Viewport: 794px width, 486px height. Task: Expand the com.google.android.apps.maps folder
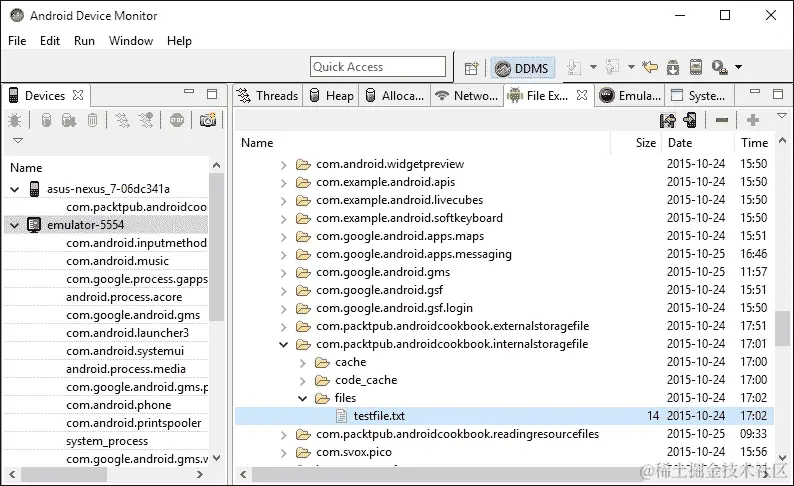click(284, 237)
